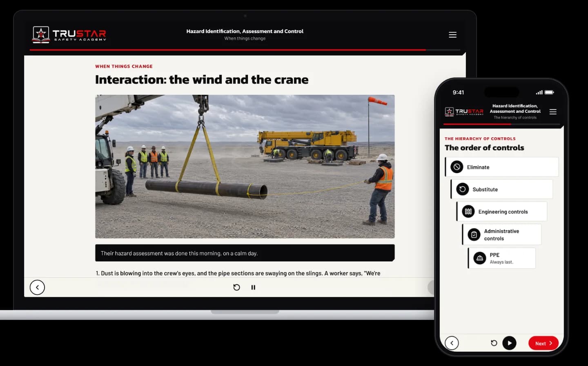This screenshot has width=588, height=366.
Task: Select the Eliminate control card
Action: tap(502, 167)
